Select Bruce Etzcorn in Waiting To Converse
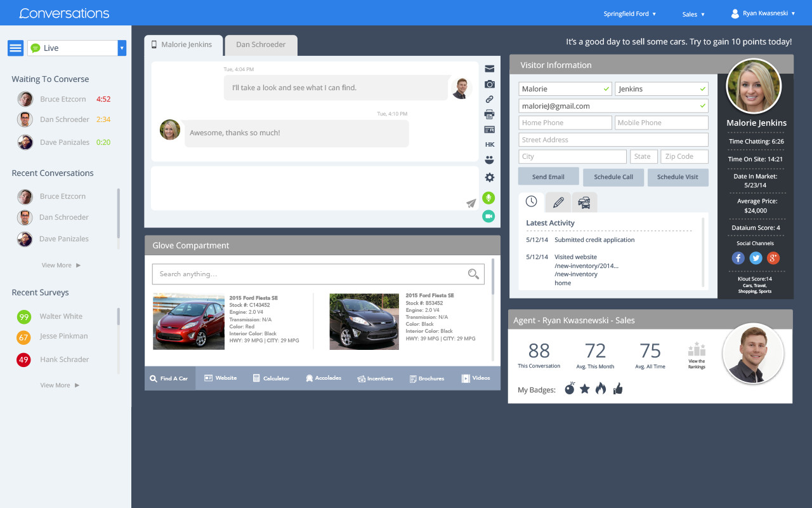This screenshot has width=812, height=508. tap(63, 99)
